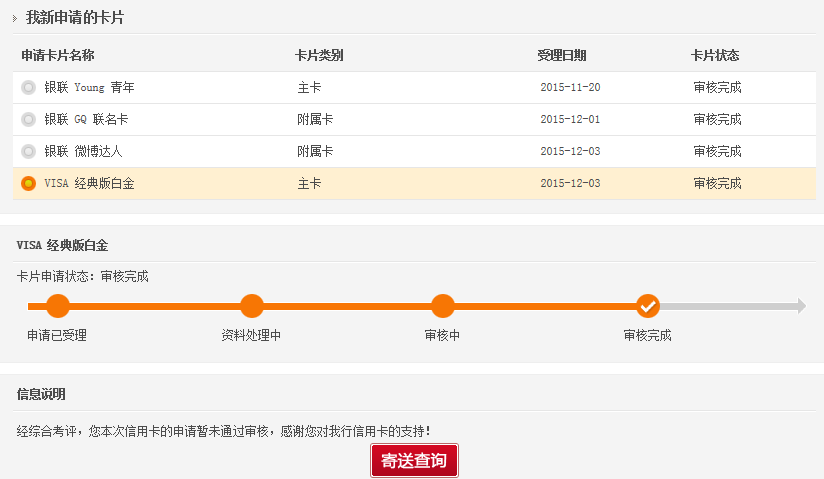The image size is (824, 479).
Task: Click the 资料处理中 progress step dot
Action: 252,306
